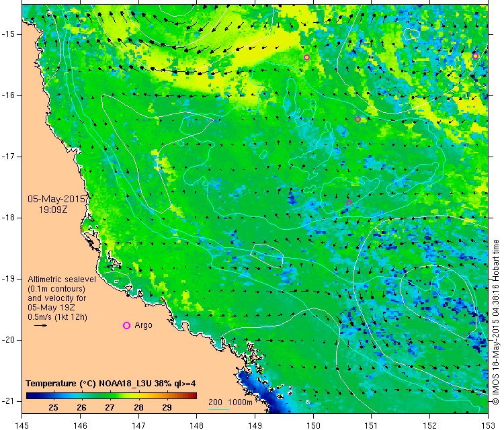Click the "Argo" legend label
The image size is (504, 430).
pos(143,325)
